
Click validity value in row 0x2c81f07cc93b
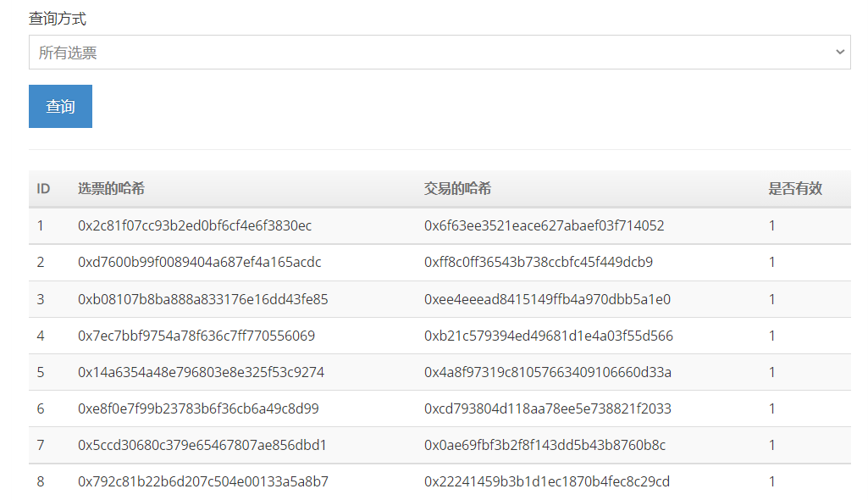click(771, 225)
